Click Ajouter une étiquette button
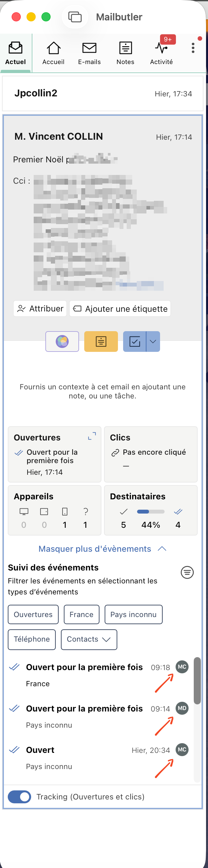Screen dimensions: 208x868 120,309
